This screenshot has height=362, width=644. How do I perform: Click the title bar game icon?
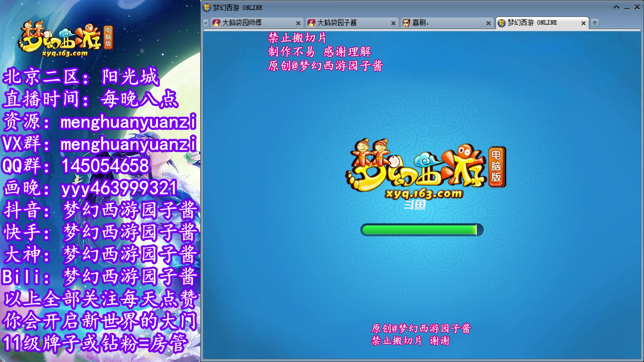207,7
